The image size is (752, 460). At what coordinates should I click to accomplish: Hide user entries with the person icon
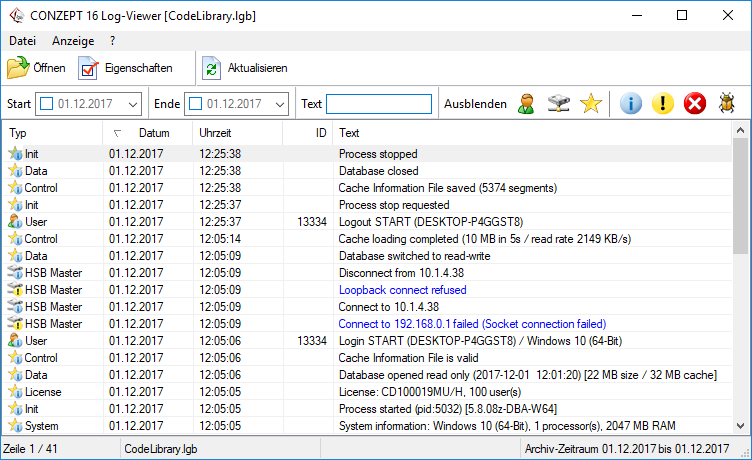point(526,104)
